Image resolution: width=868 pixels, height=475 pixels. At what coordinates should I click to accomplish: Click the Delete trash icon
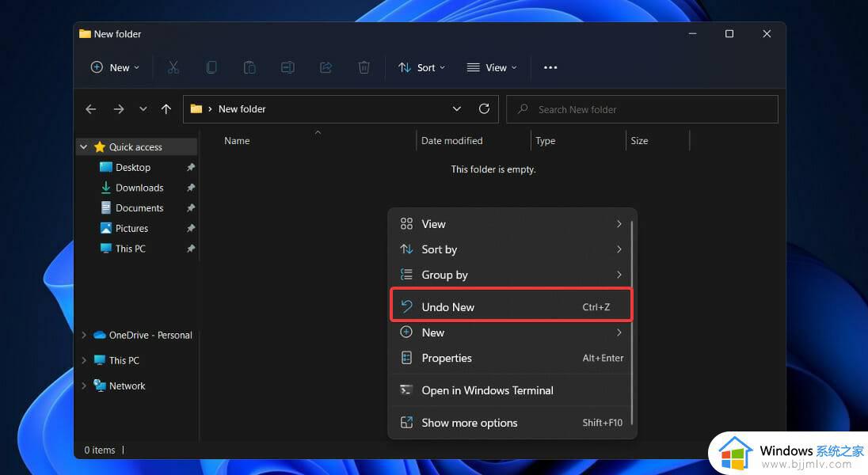364,67
